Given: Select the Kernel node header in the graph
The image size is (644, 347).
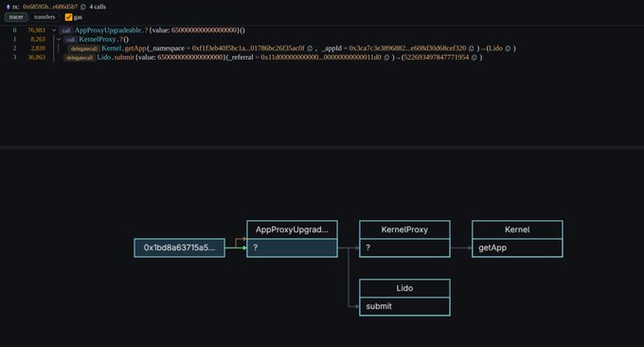Looking at the screenshot, I should (x=517, y=229).
